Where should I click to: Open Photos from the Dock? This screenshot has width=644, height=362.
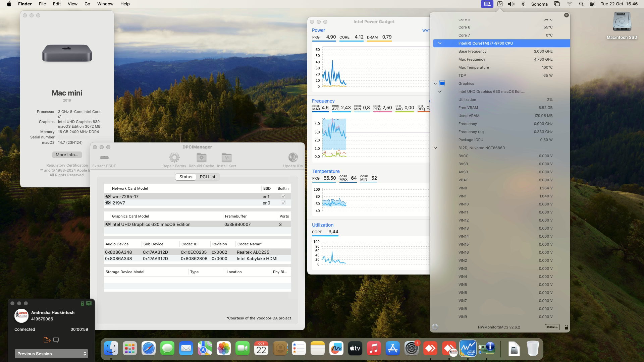coord(224,349)
